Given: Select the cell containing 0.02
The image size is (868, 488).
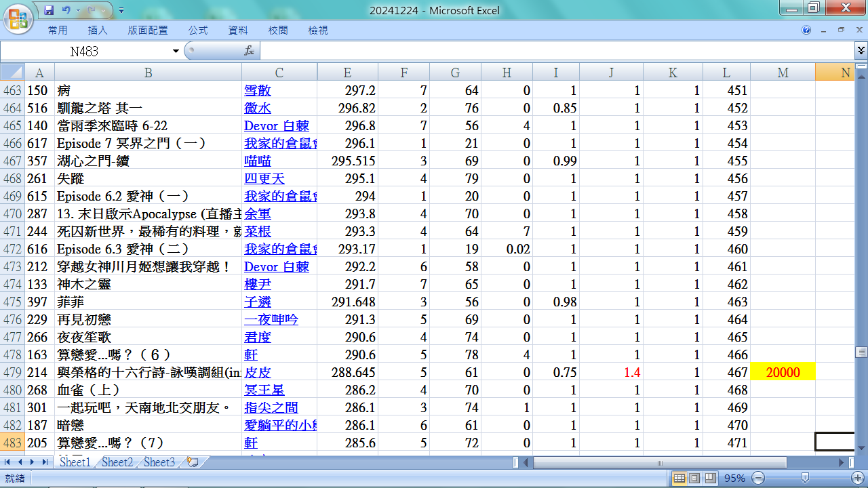Looking at the screenshot, I should point(507,249).
